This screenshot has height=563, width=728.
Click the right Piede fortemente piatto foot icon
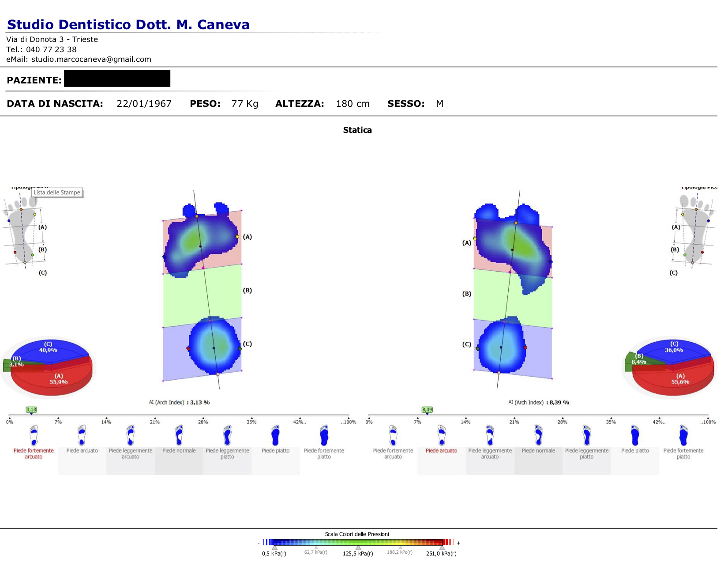point(683,435)
